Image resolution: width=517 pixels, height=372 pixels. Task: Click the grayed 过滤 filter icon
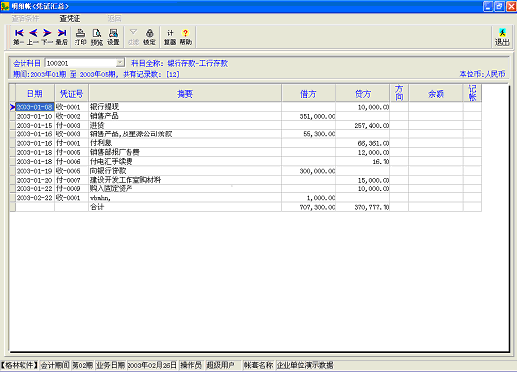coord(133,37)
